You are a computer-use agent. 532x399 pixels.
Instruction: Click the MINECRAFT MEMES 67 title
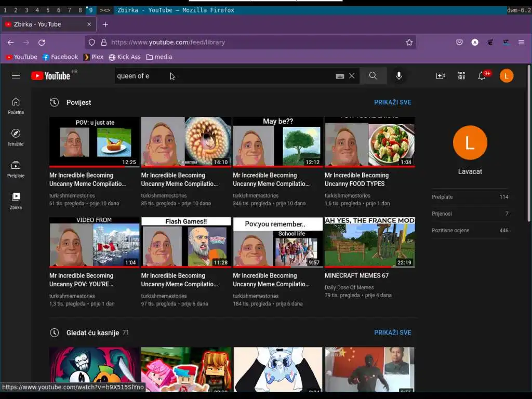tap(356, 275)
